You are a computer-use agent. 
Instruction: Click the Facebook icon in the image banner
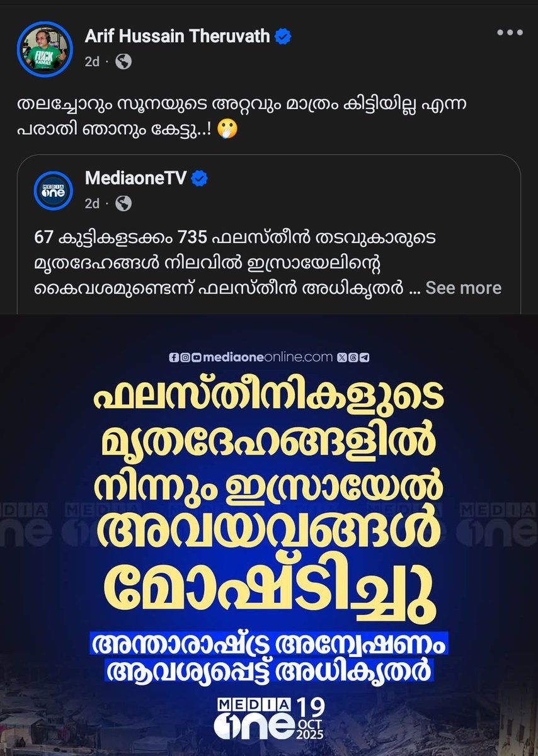174,357
